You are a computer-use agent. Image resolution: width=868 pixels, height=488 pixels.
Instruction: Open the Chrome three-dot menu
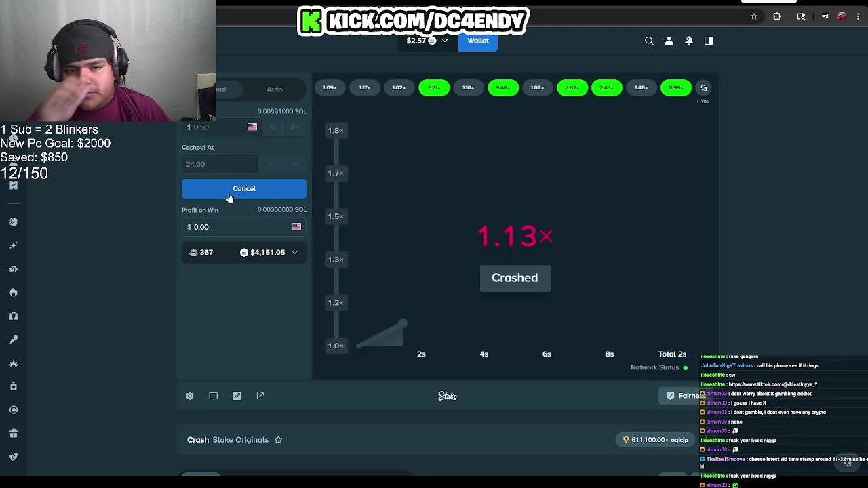[x=858, y=16]
